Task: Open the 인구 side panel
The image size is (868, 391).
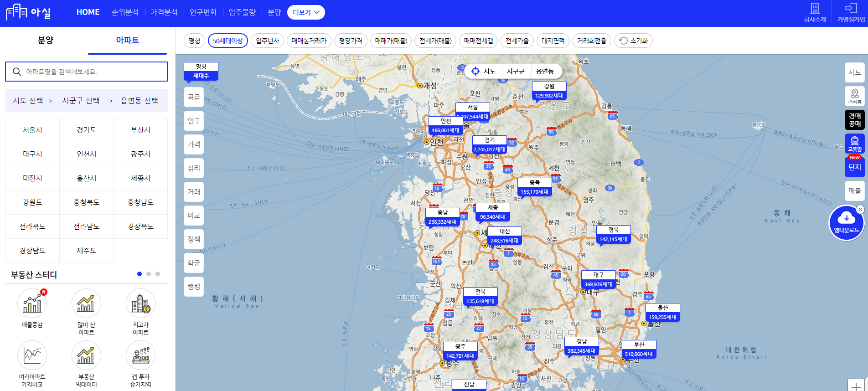Action: tap(194, 121)
